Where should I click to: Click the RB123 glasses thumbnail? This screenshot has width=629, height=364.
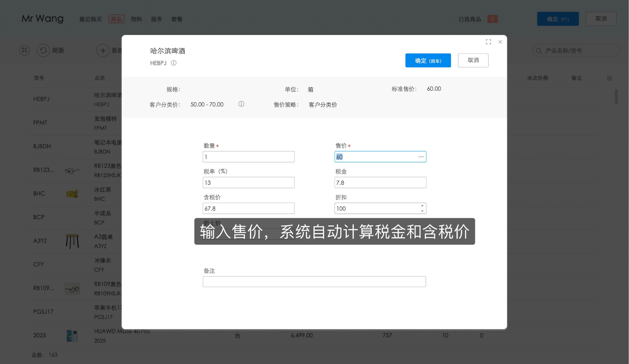[72, 170]
